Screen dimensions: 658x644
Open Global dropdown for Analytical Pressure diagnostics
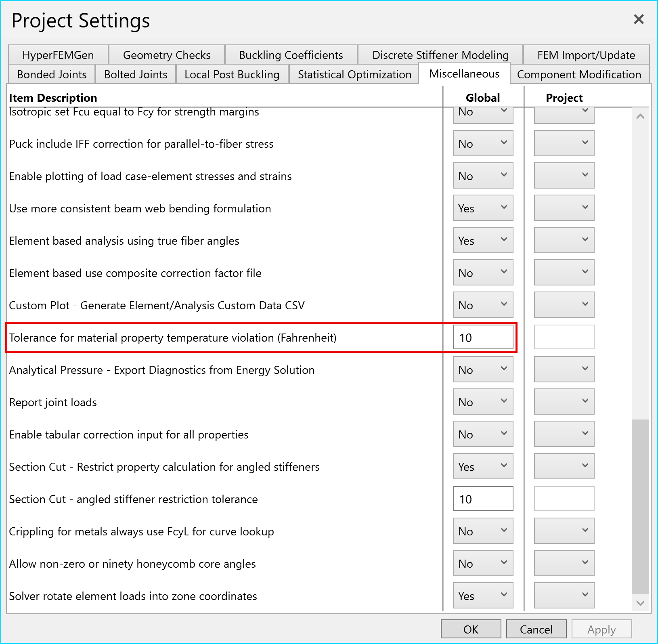tap(483, 369)
